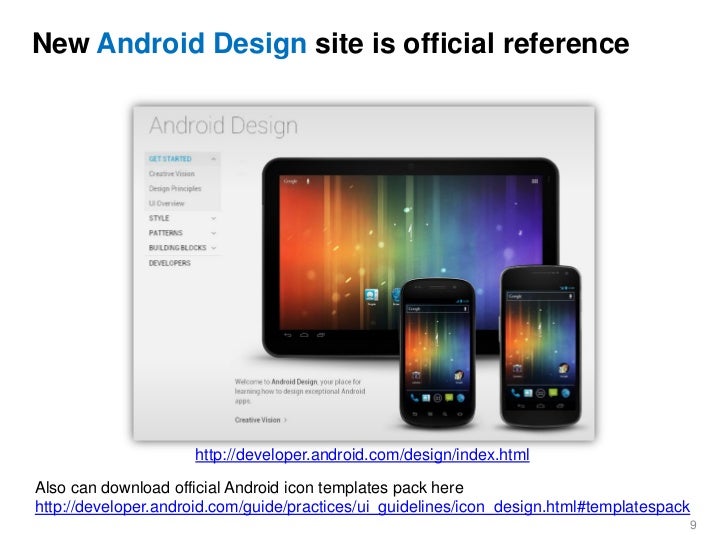Tap the microphone icon on tablet search bar

tap(308, 181)
